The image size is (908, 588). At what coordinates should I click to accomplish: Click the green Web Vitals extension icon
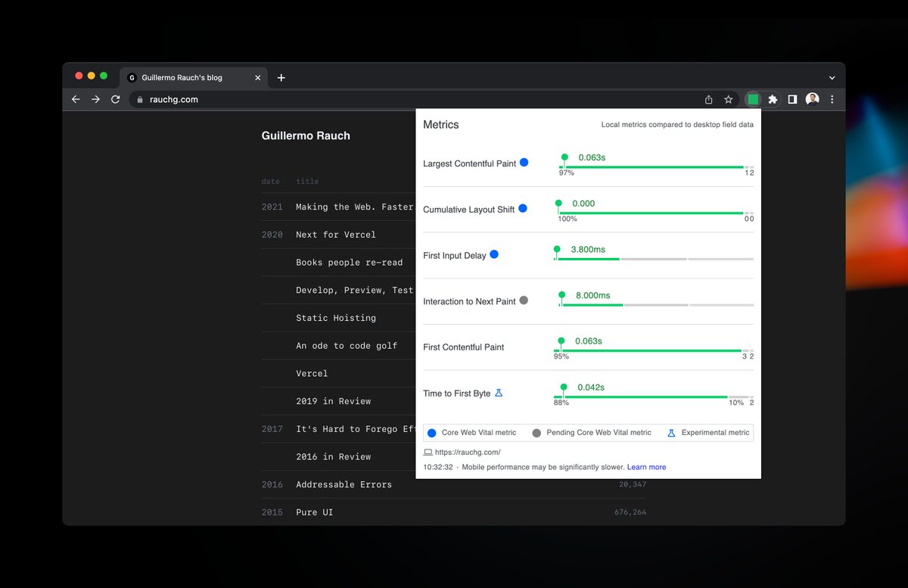click(x=753, y=99)
